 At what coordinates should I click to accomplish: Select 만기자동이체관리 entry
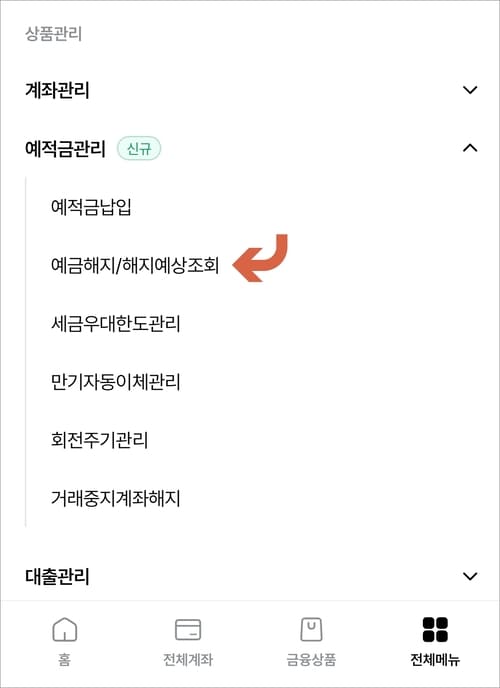pos(115,382)
